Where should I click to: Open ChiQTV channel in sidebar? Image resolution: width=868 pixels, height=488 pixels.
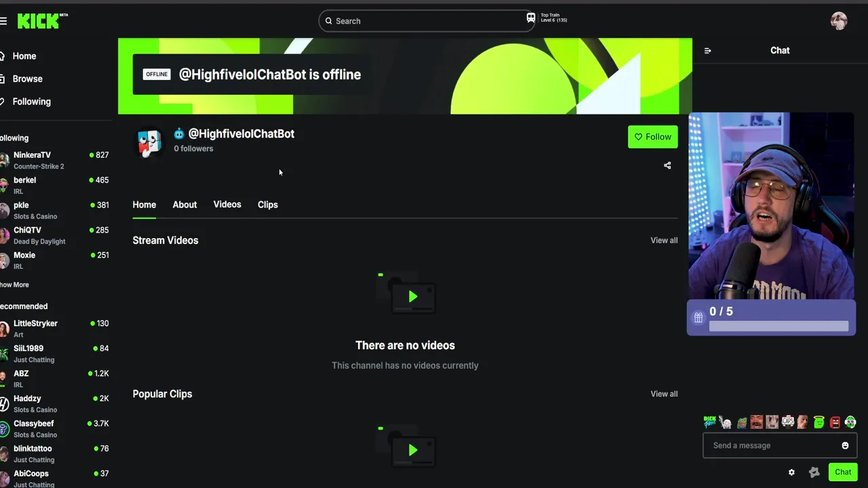click(54, 236)
